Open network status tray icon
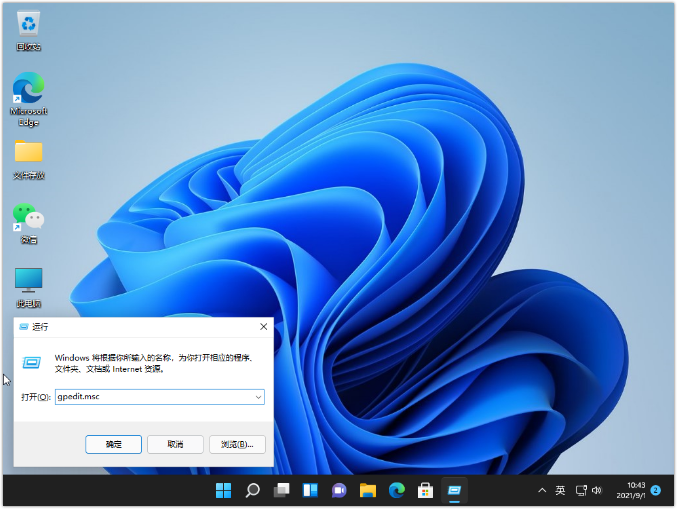This screenshot has height=509, width=677. point(581,490)
